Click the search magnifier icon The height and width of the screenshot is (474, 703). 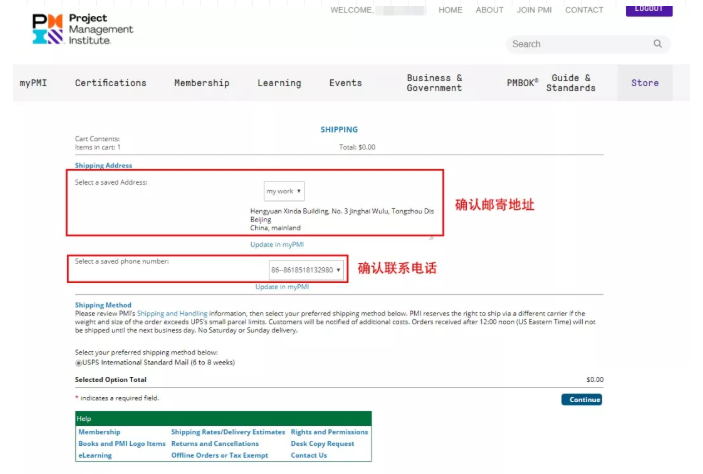[657, 44]
